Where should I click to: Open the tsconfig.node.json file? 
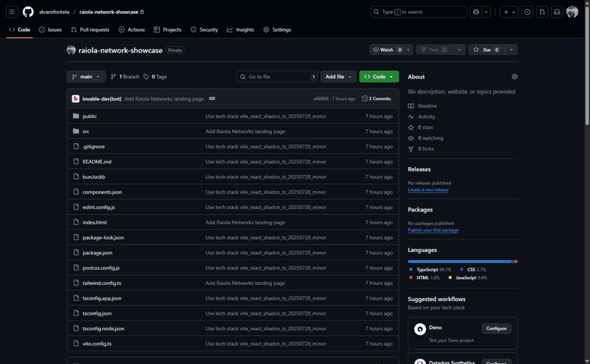(x=104, y=329)
